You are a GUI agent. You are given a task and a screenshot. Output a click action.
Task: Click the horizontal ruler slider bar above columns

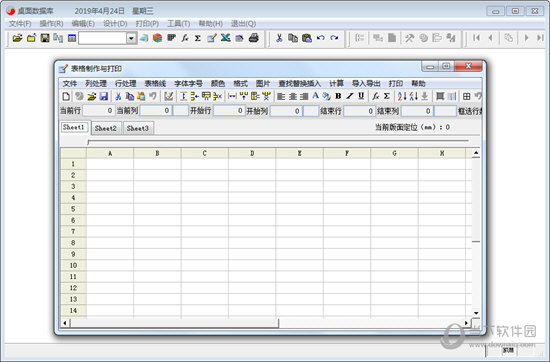278,141
